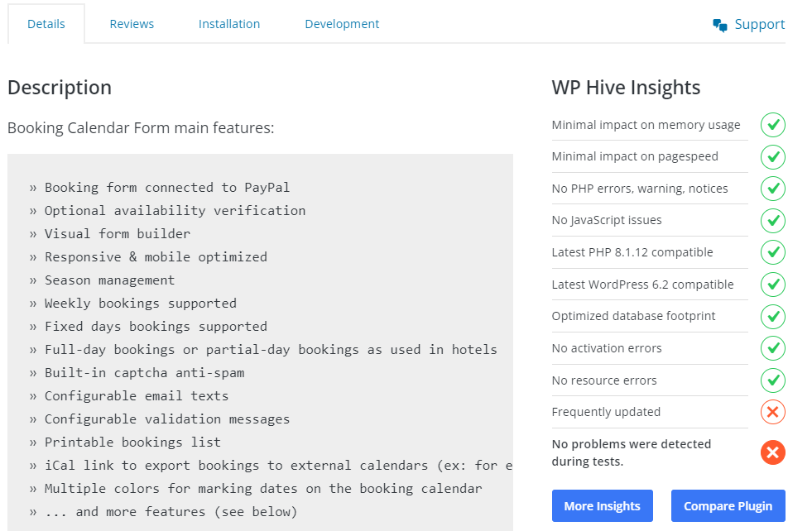This screenshot has width=812, height=531.
Task: Click 'No resource errors' text
Action: tap(603, 380)
